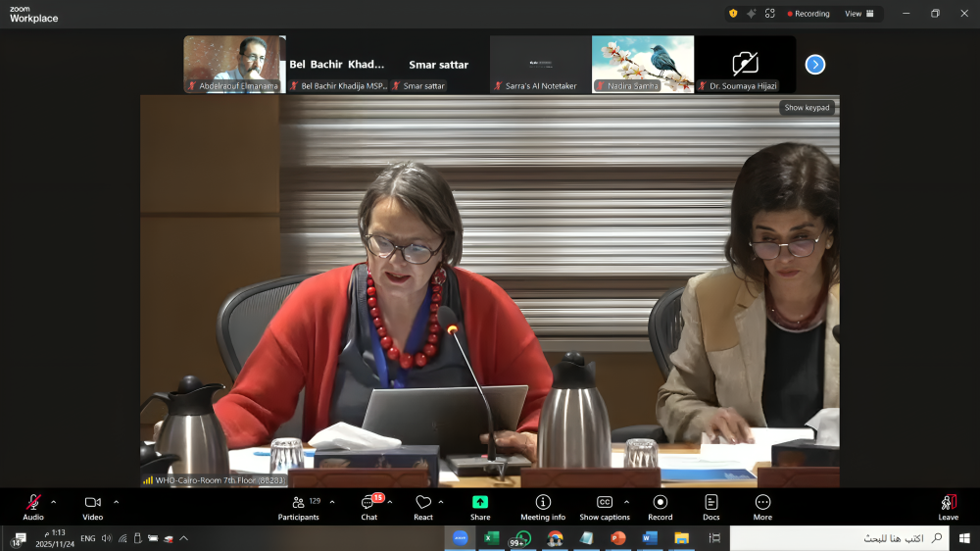Click taskbar clock showing 2025/11/24

(55, 538)
